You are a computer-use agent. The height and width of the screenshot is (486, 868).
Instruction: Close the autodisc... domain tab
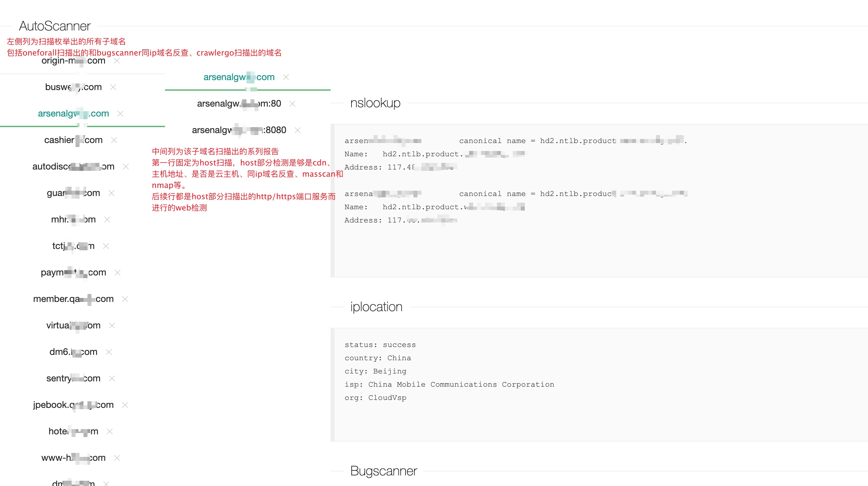tap(126, 167)
